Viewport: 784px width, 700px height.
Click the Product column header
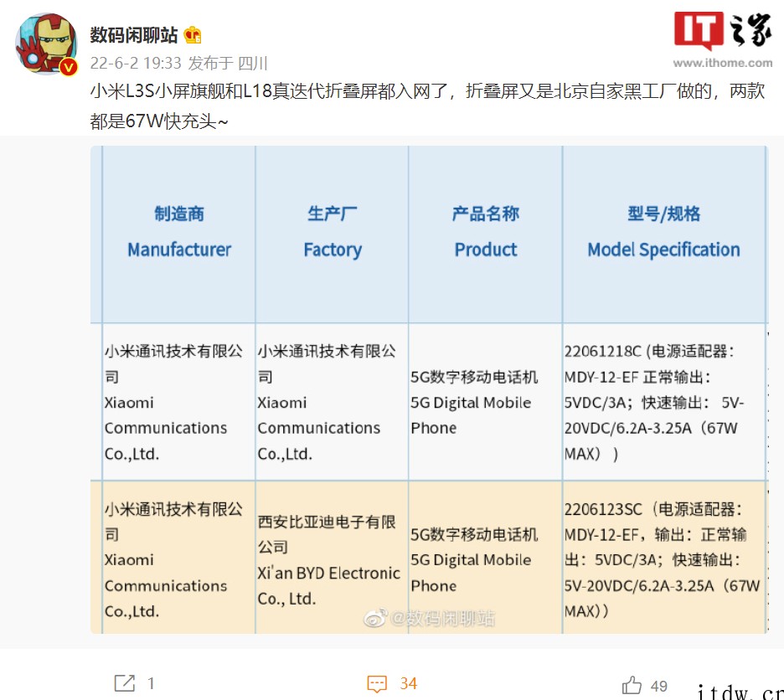point(486,234)
